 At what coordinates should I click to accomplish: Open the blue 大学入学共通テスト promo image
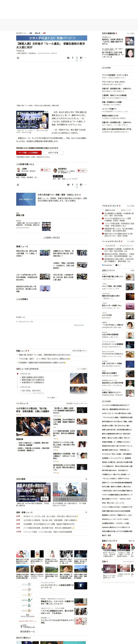pos(26,199)
